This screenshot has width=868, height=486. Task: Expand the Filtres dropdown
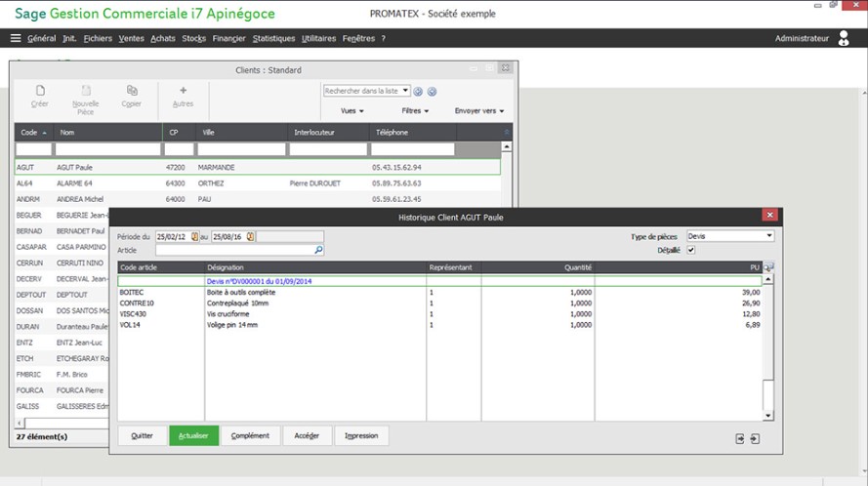pos(415,110)
